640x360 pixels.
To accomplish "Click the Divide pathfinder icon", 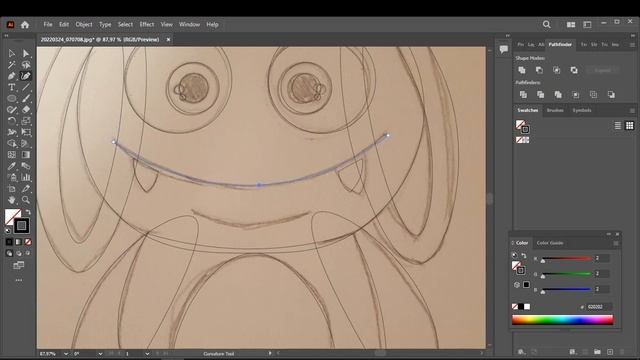I will (x=523, y=95).
